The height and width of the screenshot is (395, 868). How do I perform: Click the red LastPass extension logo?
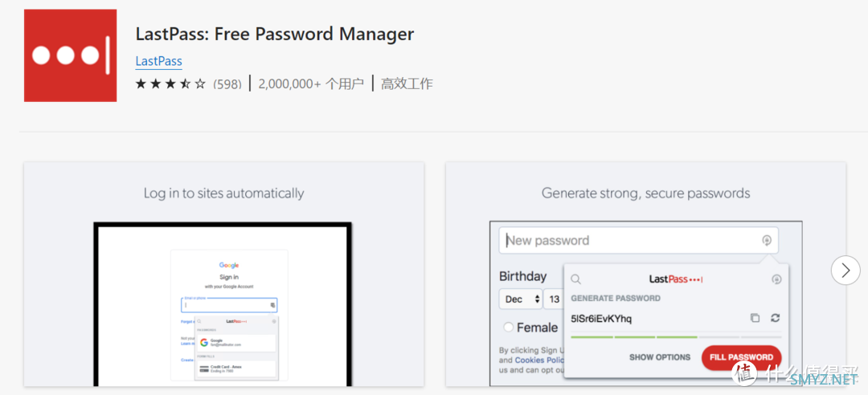pos(70,55)
